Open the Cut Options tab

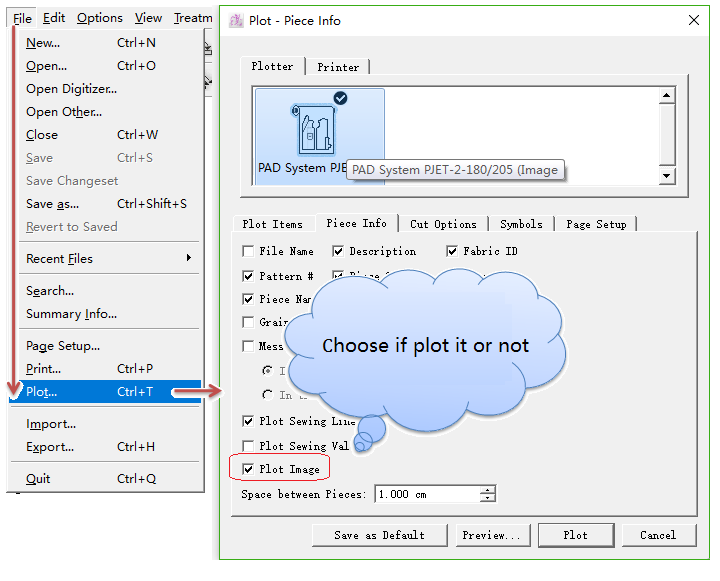tap(443, 224)
